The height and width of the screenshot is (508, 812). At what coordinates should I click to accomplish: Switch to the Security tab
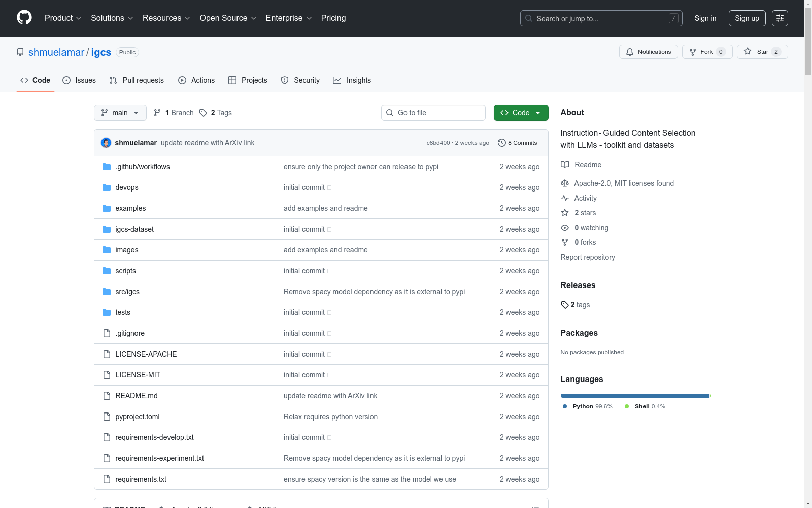[x=300, y=80]
